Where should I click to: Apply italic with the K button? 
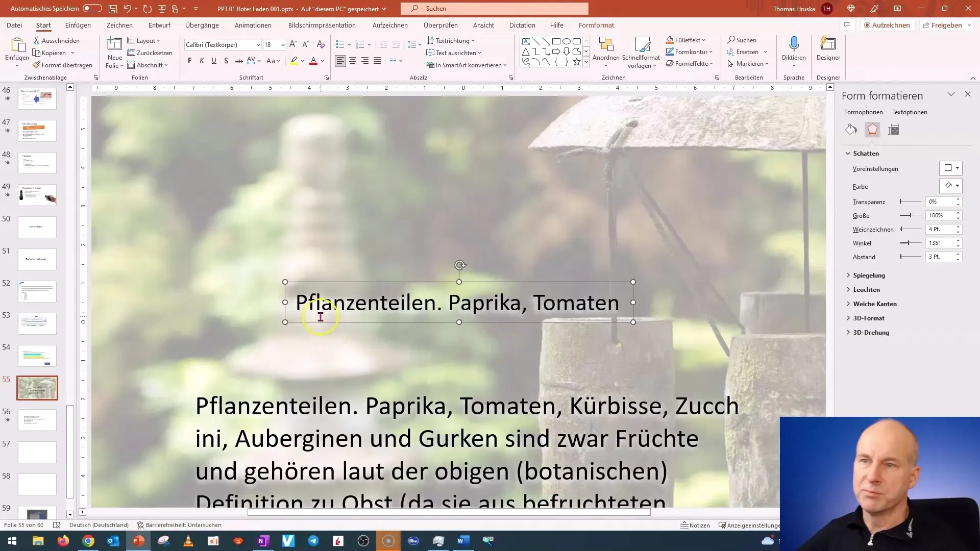(x=202, y=61)
